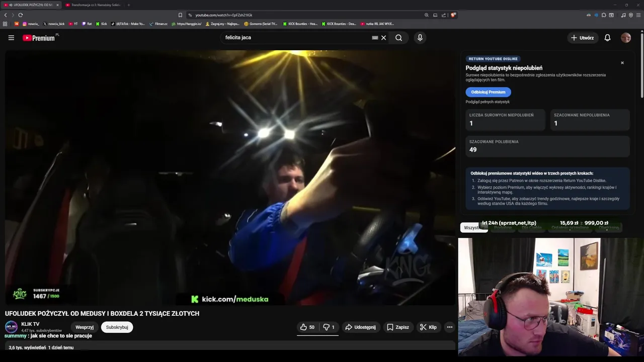Switch to Transformacja cz.1 tab
This screenshot has height=362, width=644.
(x=93, y=5)
